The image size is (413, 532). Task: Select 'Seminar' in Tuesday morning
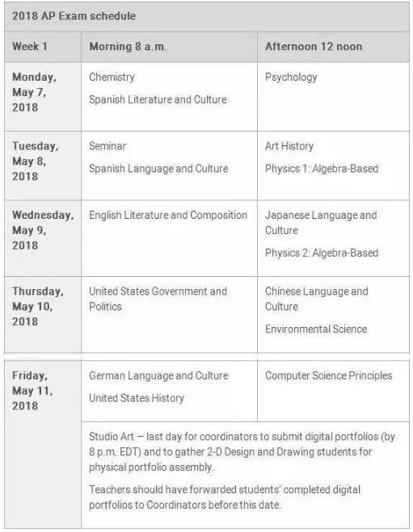[x=107, y=146]
